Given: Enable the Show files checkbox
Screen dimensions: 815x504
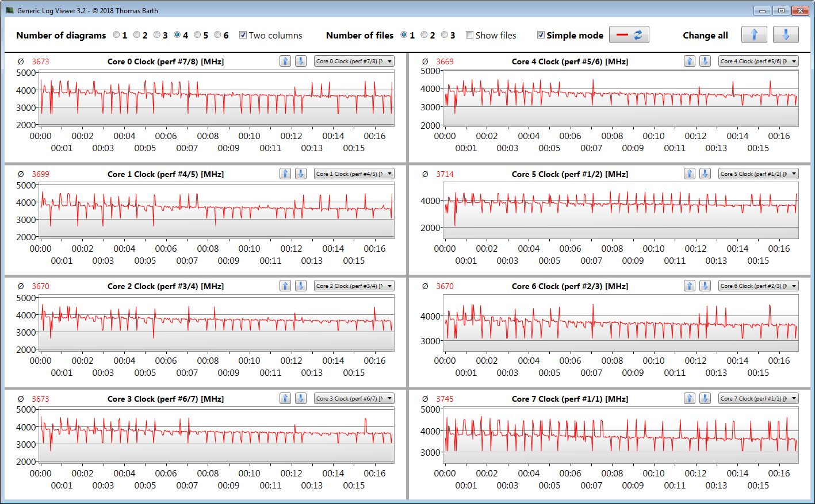Looking at the screenshot, I should point(470,35).
